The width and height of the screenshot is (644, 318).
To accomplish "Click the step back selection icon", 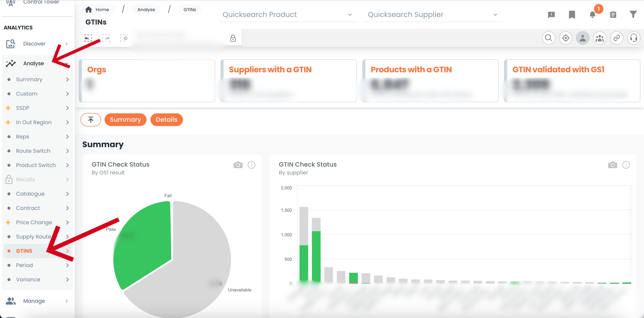I will pos(88,38).
